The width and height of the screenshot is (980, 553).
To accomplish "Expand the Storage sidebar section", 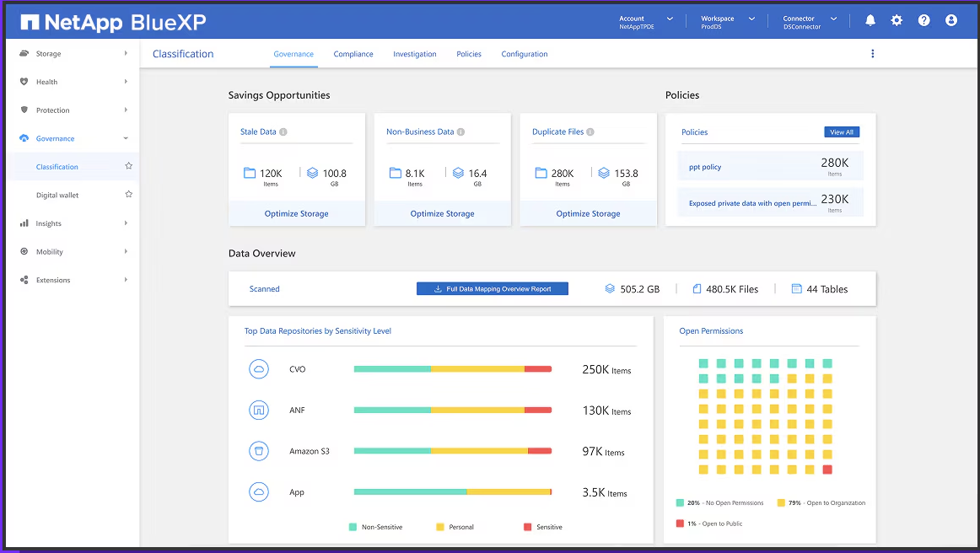I will tap(126, 54).
